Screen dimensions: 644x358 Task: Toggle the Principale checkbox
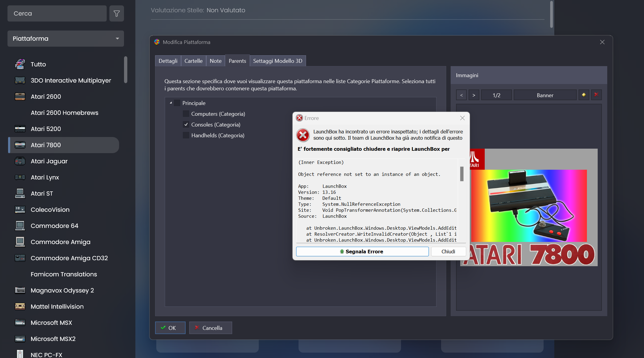177,103
